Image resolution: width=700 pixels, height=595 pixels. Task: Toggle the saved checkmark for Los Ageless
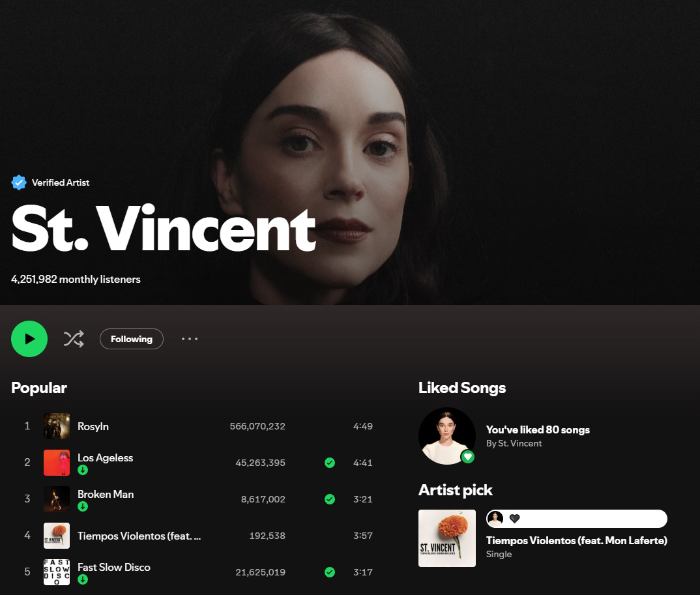click(x=330, y=463)
